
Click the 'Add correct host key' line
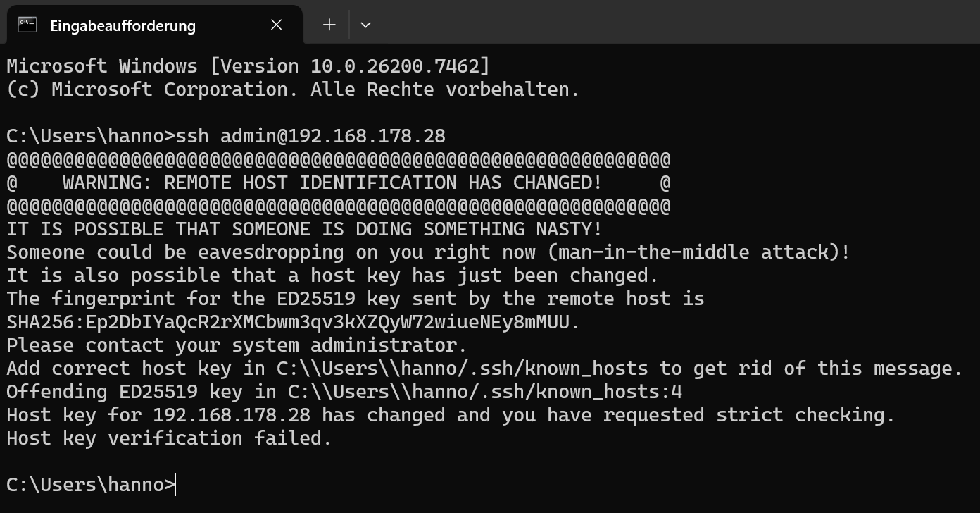click(x=484, y=369)
